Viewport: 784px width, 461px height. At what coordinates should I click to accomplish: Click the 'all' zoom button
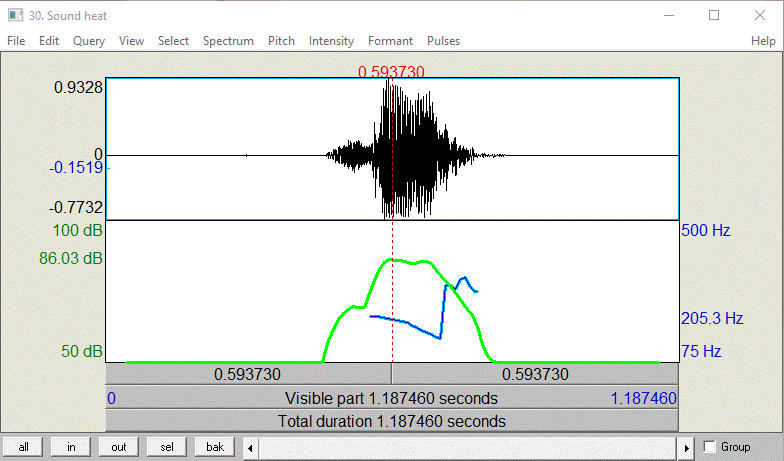click(23, 446)
